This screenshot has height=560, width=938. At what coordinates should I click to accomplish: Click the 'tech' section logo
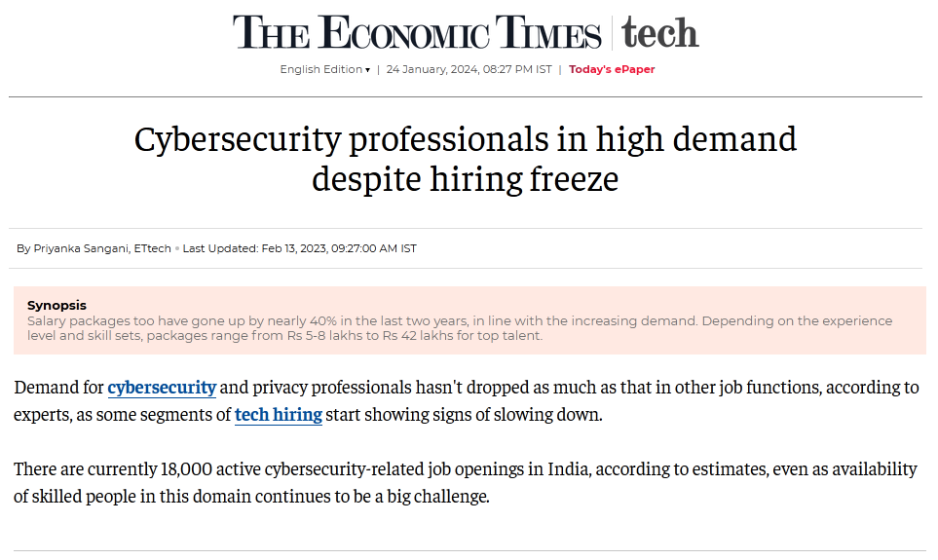click(660, 32)
